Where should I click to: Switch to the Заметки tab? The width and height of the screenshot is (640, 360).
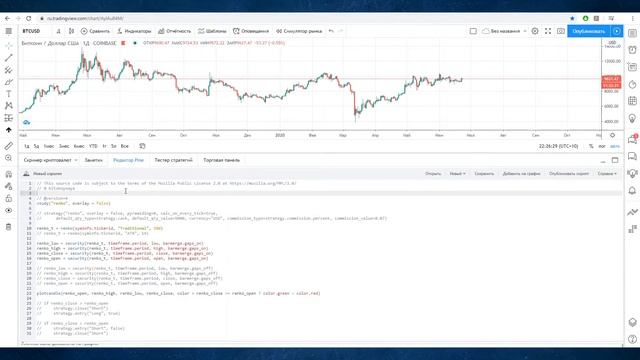[x=93, y=160]
